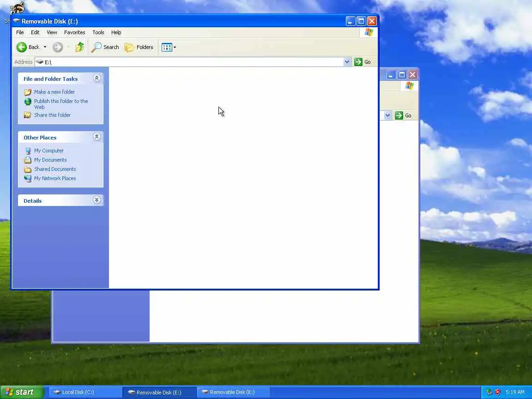Close the background Removable Disk window
This screenshot has height=399, width=532.
point(412,75)
